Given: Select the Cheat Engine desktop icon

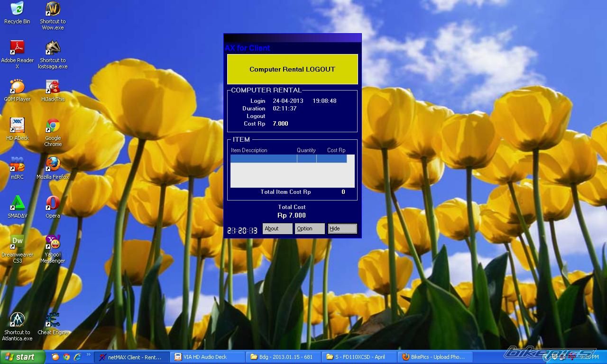Looking at the screenshot, I should pos(53,320).
